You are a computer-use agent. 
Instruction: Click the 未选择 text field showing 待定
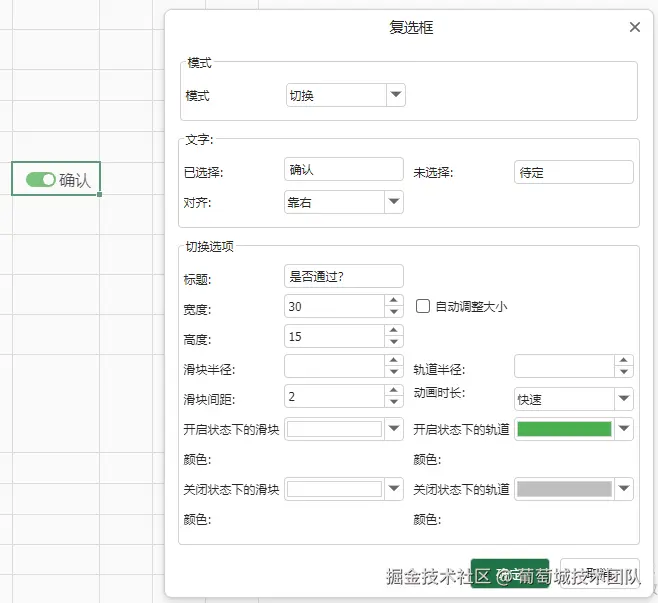pyautogui.click(x=574, y=172)
